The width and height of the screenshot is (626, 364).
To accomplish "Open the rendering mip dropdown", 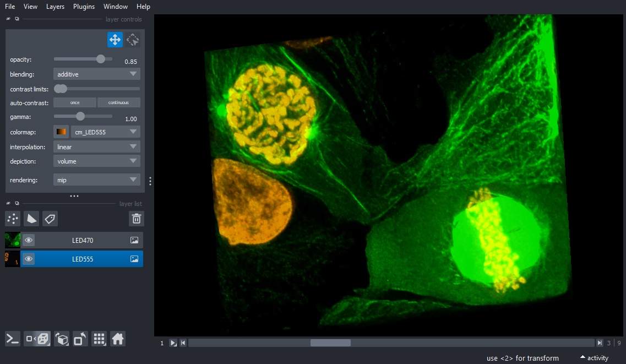I will (x=96, y=180).
